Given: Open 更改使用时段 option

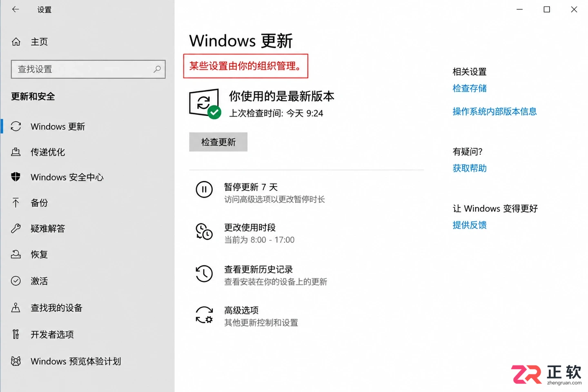Looking at the screenshot, I should [x=250, y=227].
